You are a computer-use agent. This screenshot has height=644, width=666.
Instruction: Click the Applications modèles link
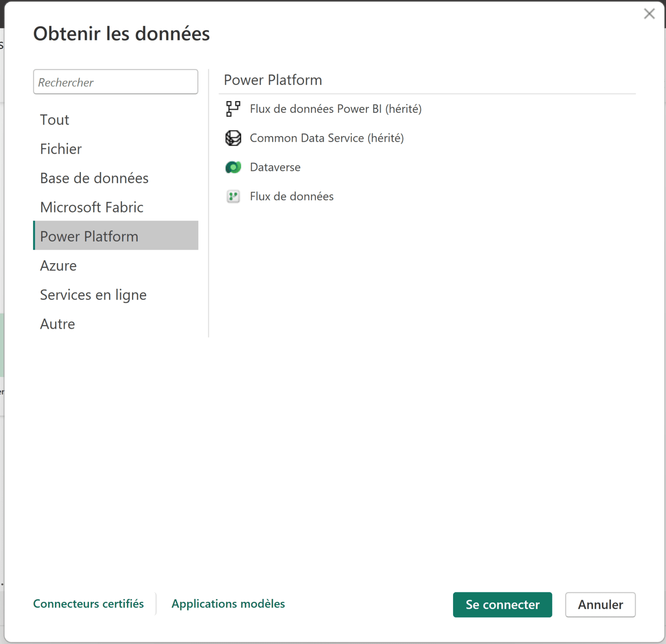[x=228, y=604]
